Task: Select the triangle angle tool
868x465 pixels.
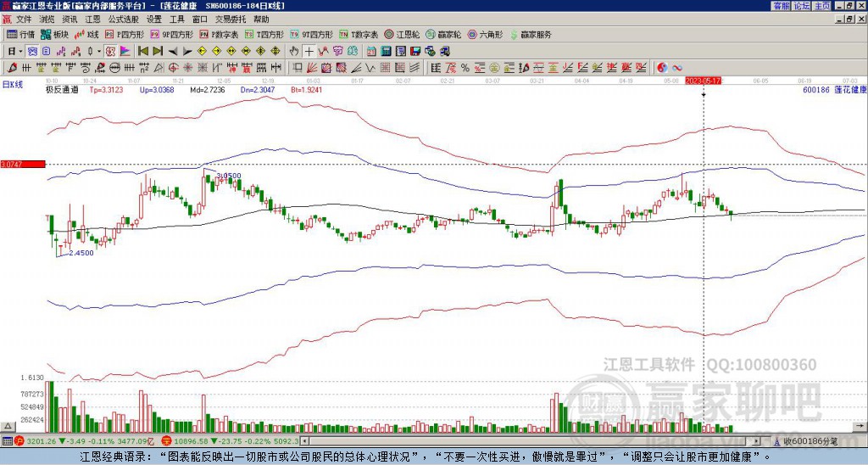Action: click(159, 68)
